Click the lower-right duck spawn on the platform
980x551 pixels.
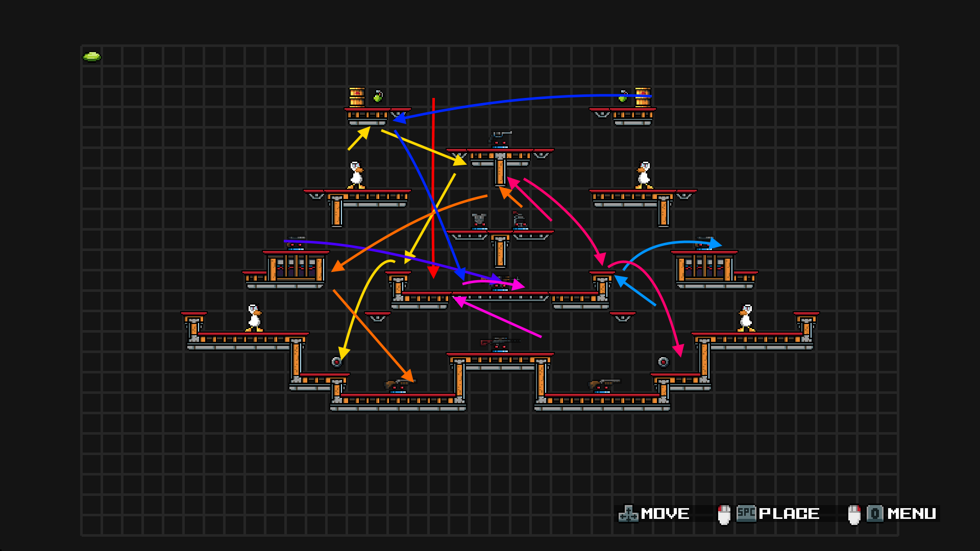click(746, 318)
